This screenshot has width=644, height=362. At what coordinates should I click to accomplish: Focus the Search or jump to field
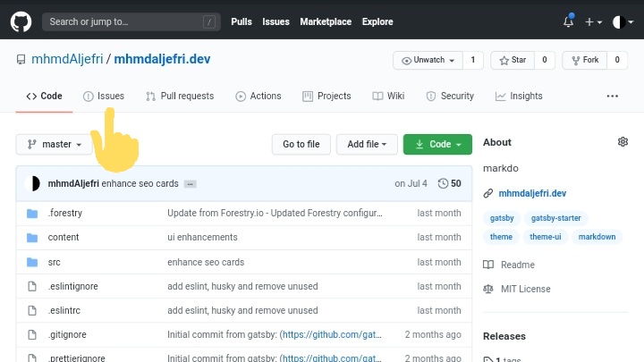click(x=131, y=21)
